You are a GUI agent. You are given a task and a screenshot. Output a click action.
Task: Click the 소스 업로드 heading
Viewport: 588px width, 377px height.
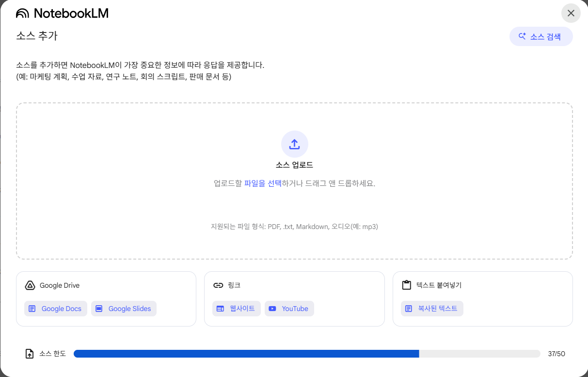pos(295,165)
